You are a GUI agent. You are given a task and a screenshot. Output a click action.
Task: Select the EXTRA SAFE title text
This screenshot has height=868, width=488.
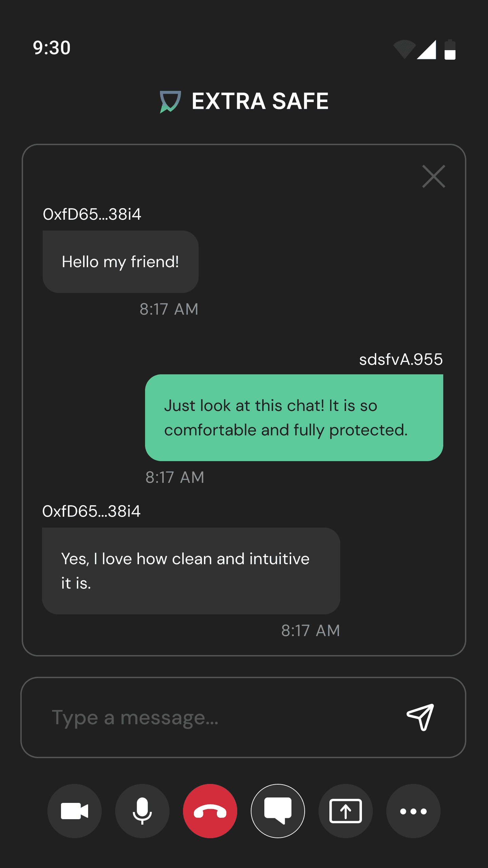click(260, 101)
